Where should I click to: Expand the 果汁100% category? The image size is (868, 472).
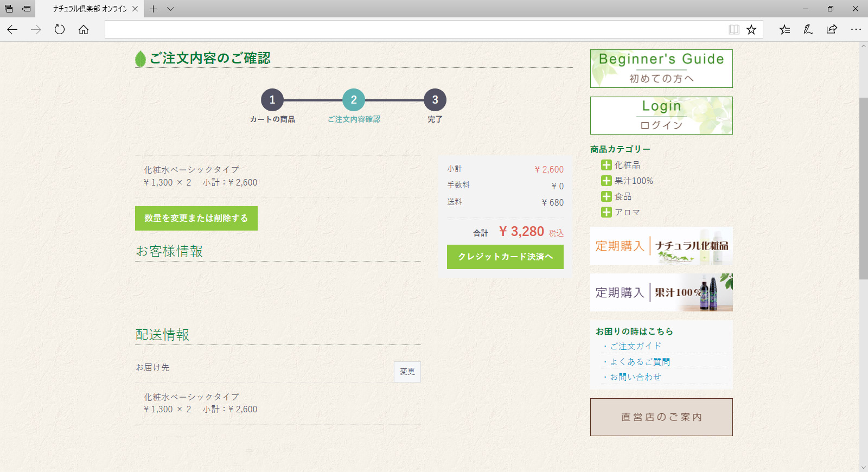[x=607, y=181]
